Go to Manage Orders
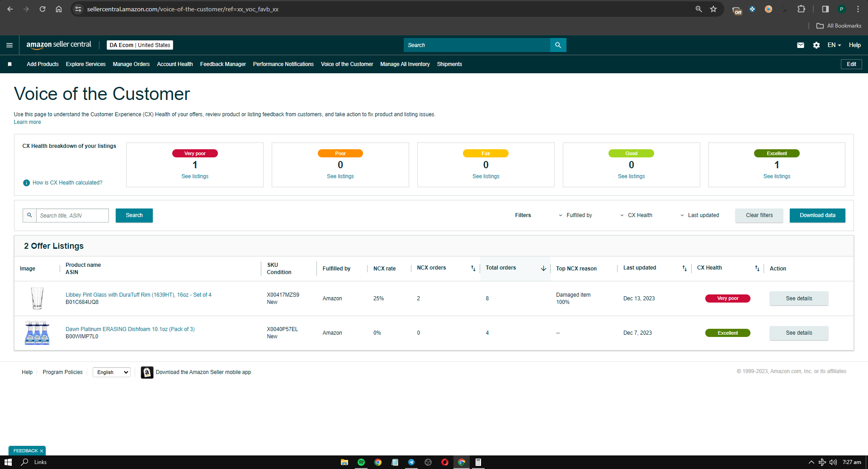 (131, 64)
